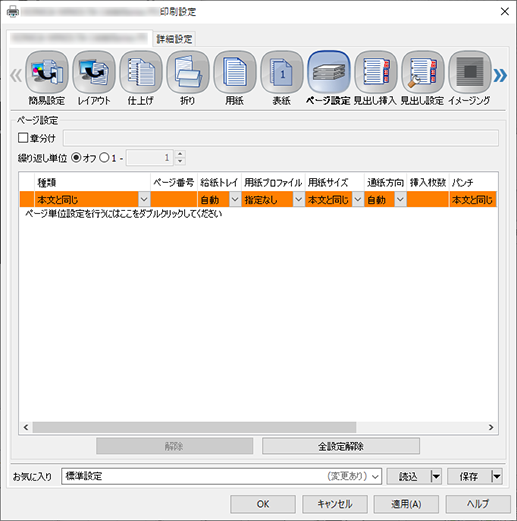Expand the 用紙プロファイル 指定なし dropdown
The height and width of the screenshot is (521, 517).
[x=298, y=199]
